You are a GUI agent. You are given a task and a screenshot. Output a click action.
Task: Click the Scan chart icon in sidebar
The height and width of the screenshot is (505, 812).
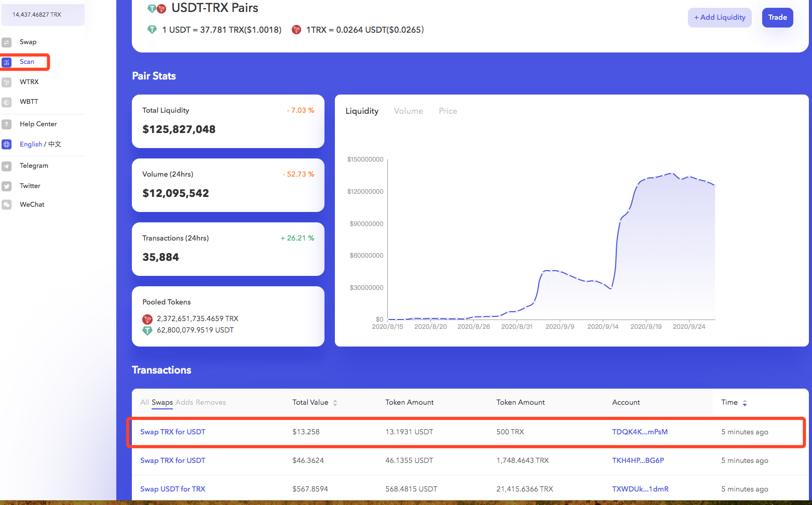7,62
